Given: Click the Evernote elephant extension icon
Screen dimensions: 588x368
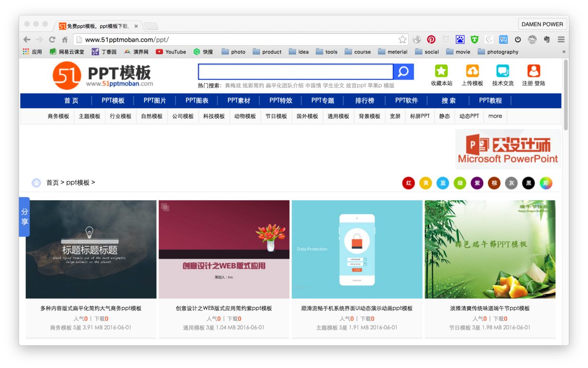Looking at the screenshot, I should [547, 40].
